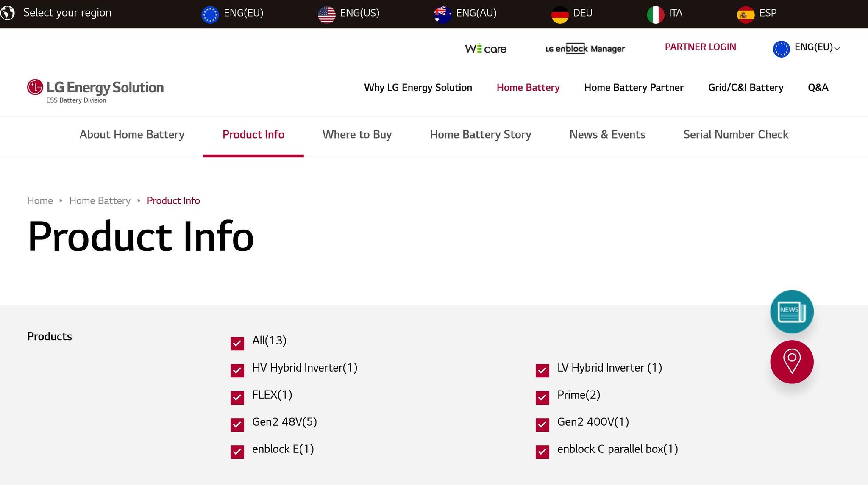The image size is (868, 488).
Task: Toggle the Prime(2) checkbox
Action: click(x=542, y=397)
